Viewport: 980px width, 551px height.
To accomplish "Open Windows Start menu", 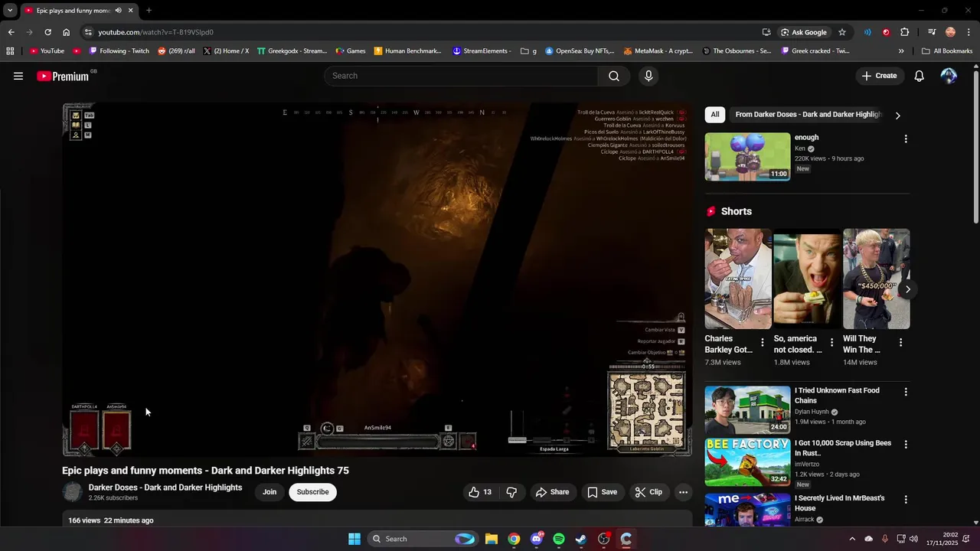I will [x=354, y=539].
